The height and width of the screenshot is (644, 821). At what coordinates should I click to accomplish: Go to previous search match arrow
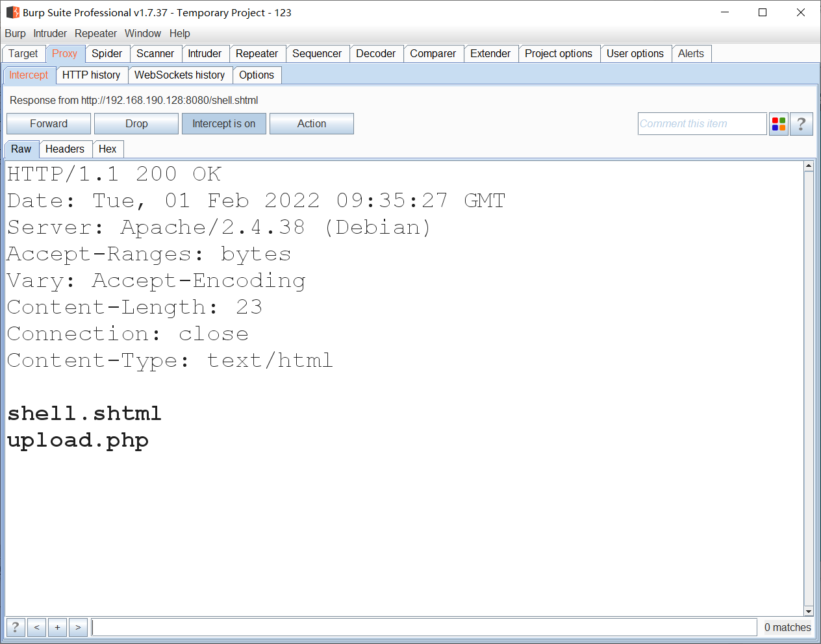36,627
